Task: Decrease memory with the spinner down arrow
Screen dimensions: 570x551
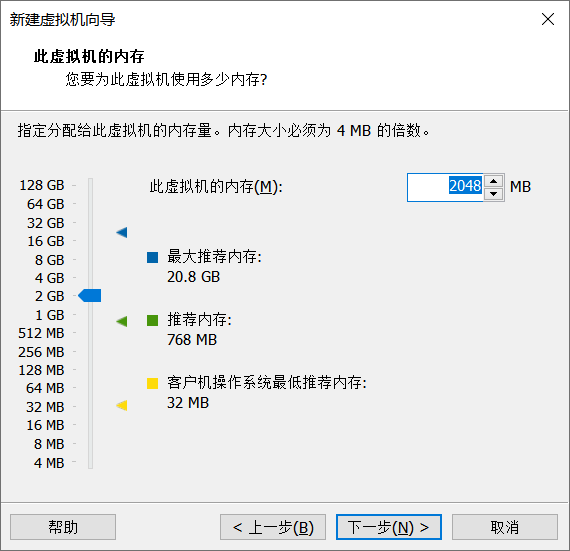Action: pyautogui.click(x=493, y=194)
